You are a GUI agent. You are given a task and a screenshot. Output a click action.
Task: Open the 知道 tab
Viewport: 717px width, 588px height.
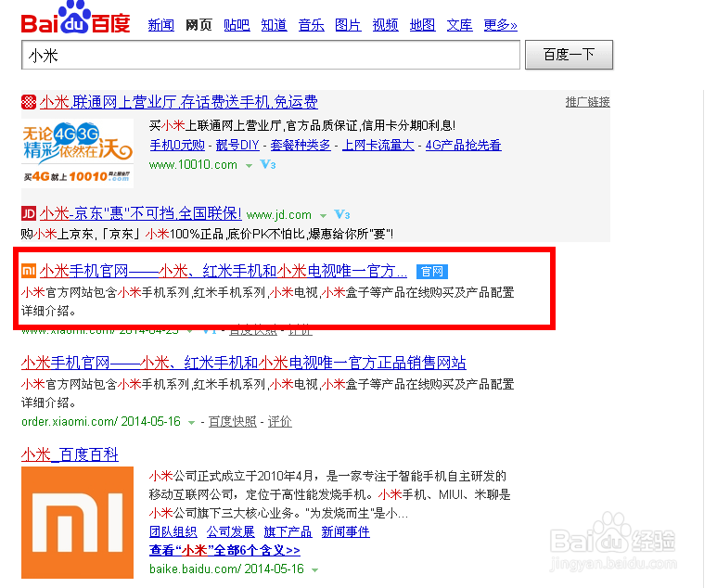pyautogui.click(x=274, y=25)
